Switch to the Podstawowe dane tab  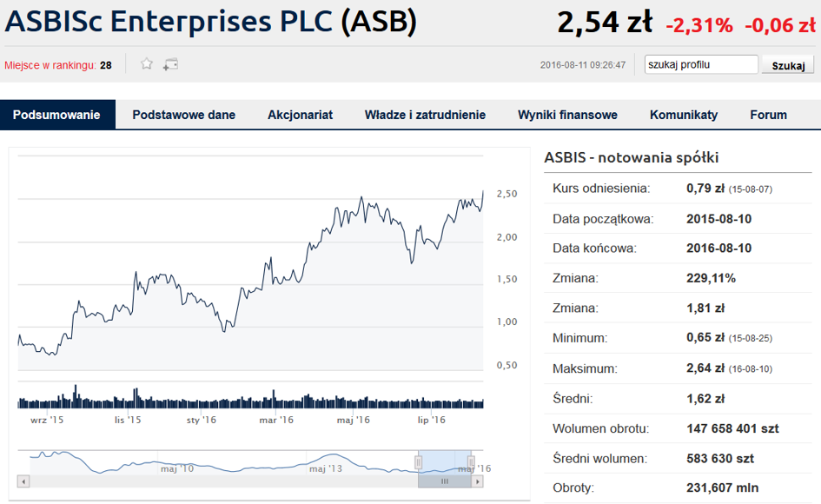click(x=184, y=115)
